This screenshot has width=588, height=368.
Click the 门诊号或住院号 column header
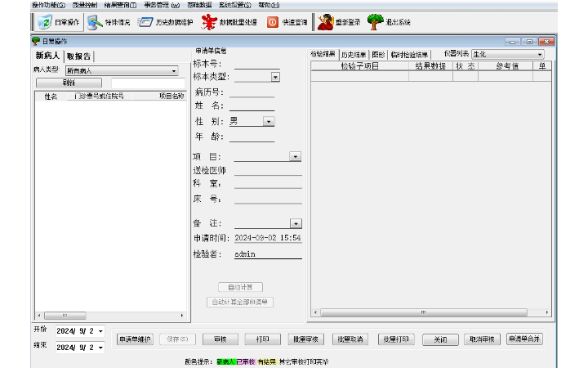click(x=99, y=96)
